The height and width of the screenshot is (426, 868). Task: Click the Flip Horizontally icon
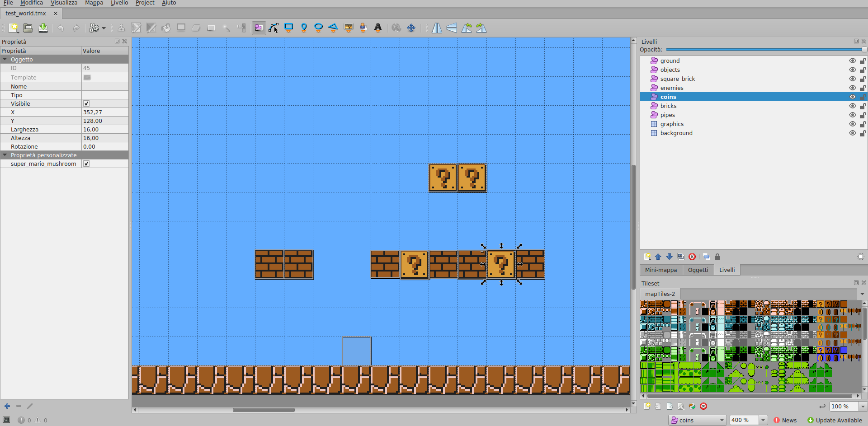point(437,28)
